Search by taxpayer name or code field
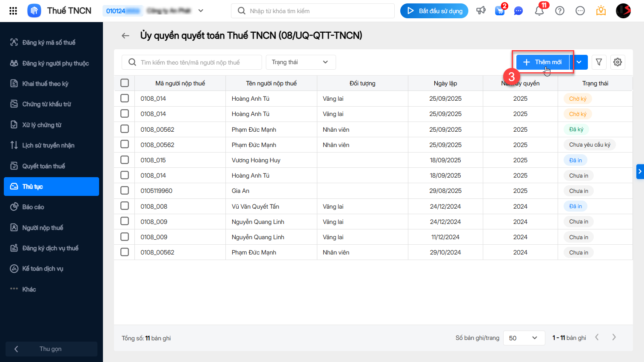Viewport: 644px width, 362px height. pos(192,62)
